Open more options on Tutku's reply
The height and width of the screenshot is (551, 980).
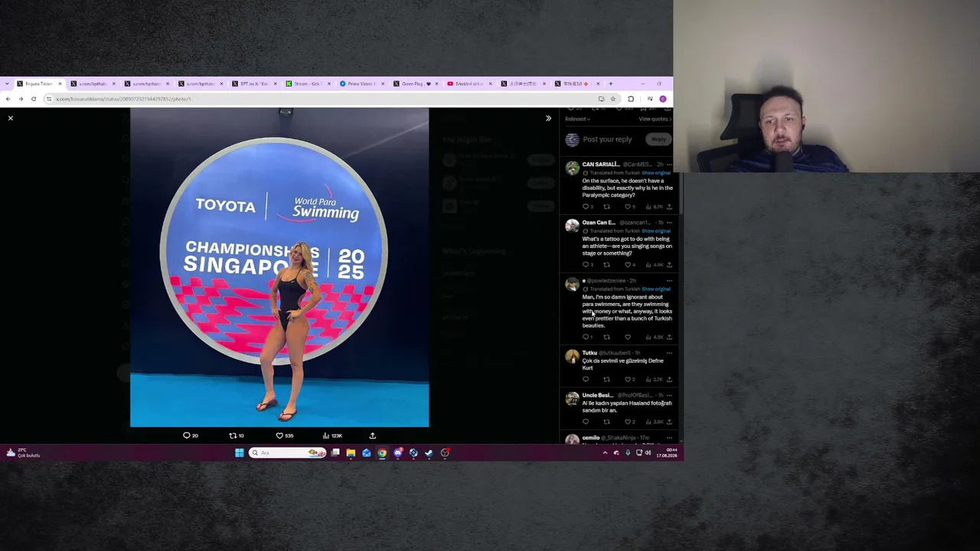[669, 353]
